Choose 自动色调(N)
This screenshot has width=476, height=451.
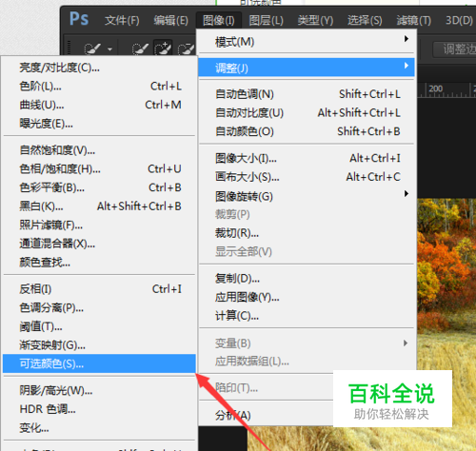pyautogui.click(x=307, y=94)
